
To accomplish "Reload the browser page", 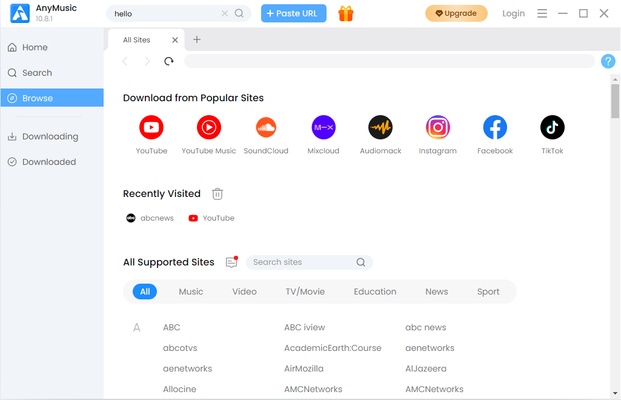I will tap(169, 61).
